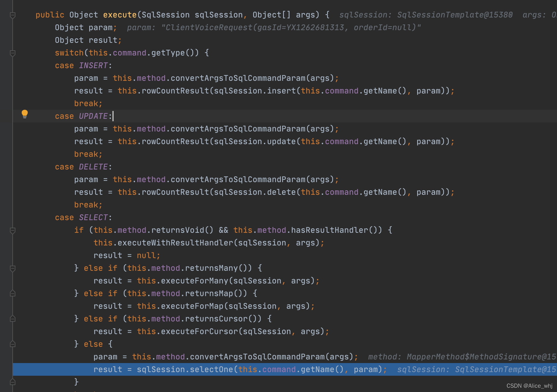Image resolution: width=557 pixels, height=392 pixels.
Task: Click selectOne on the highlighted execution line
Action: point(212,369)
